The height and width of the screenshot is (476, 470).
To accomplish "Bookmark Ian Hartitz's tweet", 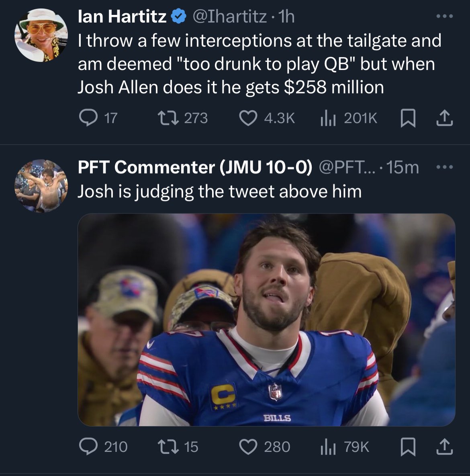I will (408, 118).
